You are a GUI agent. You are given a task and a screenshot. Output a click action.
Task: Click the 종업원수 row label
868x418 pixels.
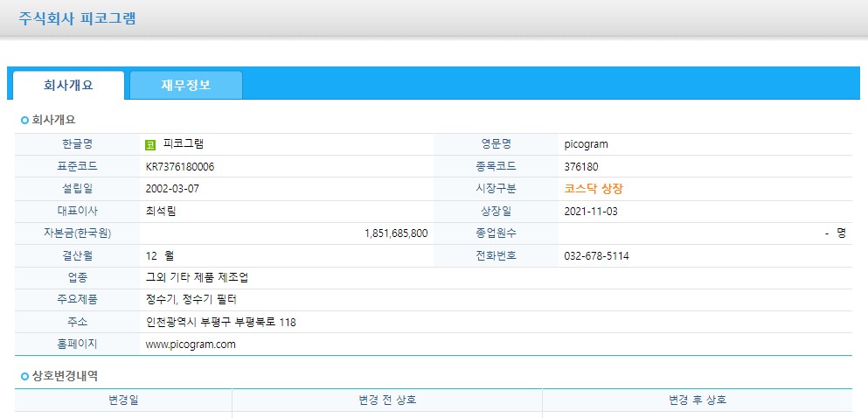pyautogui.click(x=496, y=233)
